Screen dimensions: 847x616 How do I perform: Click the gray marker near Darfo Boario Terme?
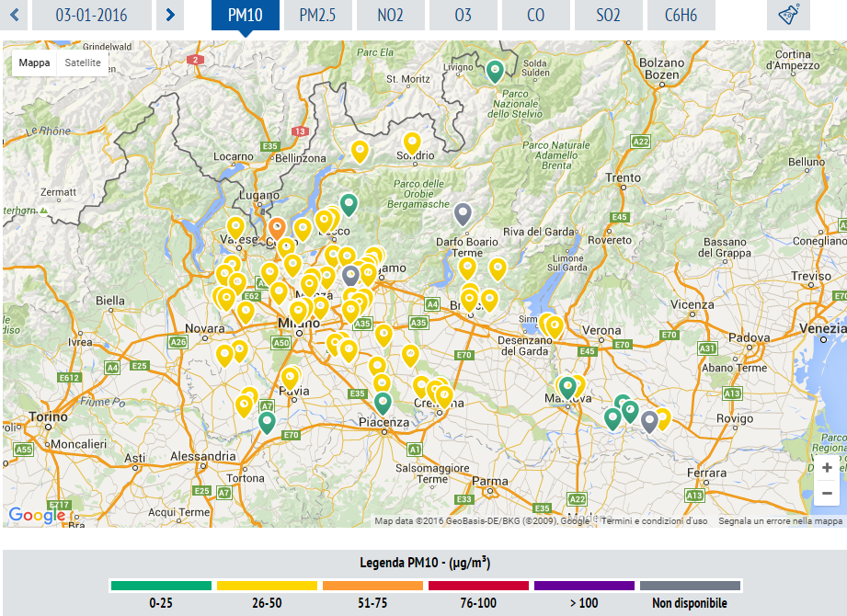464,212
